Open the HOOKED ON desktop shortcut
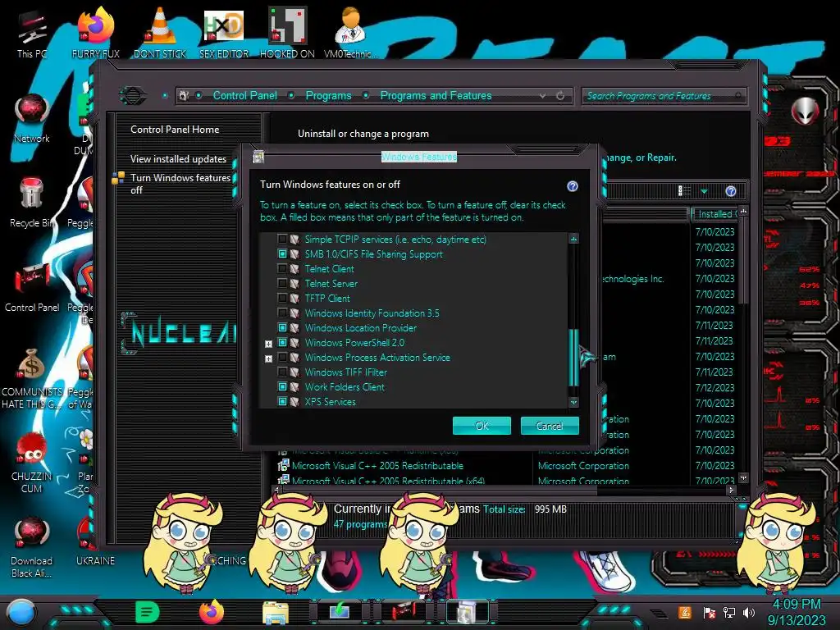The height and width of the screenshot is (630, 840). (x=287, y=33)
